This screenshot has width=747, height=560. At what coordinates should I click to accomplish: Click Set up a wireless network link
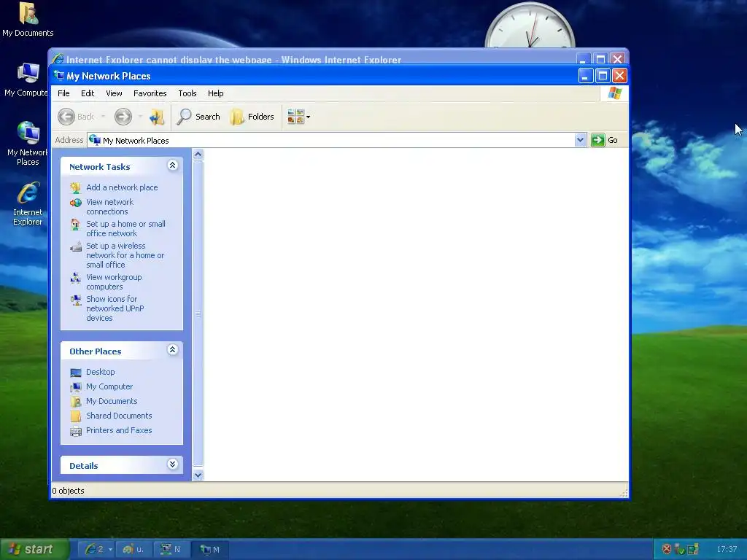click(x=125, y=255)
